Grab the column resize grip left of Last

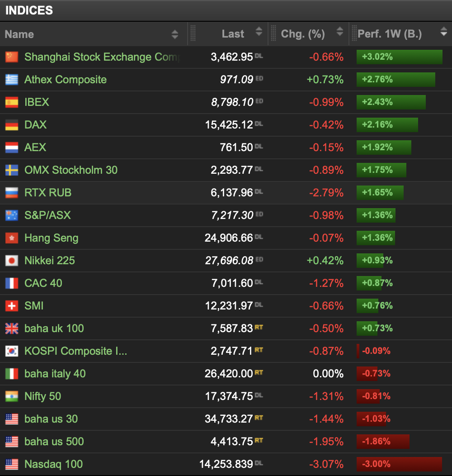point(193,33)
